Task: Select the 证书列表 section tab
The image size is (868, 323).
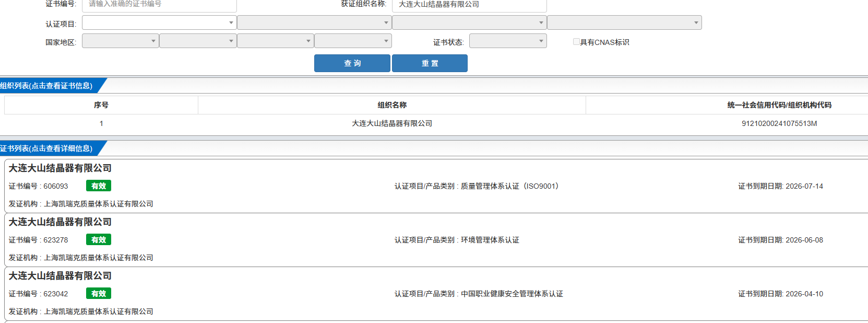Action: click(x=50, y=148)
